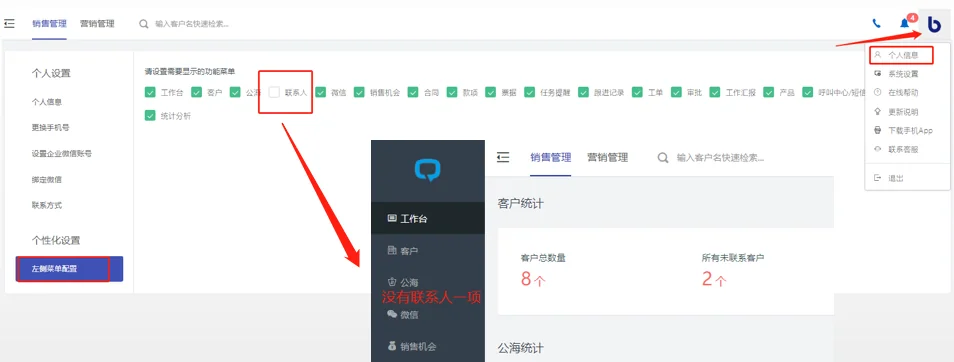This screenshot has width=954, height=362.
Task: Select 绑定微信 in left settings list
Action: [47, 179]
